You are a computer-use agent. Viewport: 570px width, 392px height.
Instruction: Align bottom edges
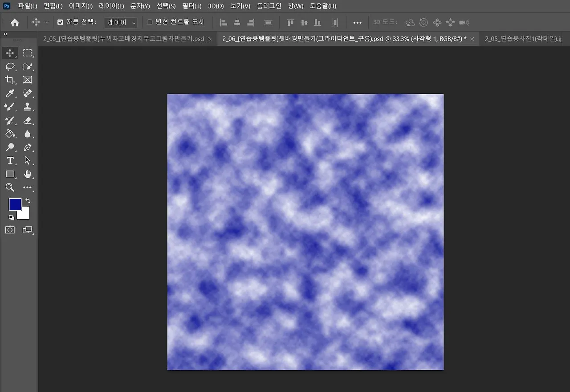click(x=318, y=22)
